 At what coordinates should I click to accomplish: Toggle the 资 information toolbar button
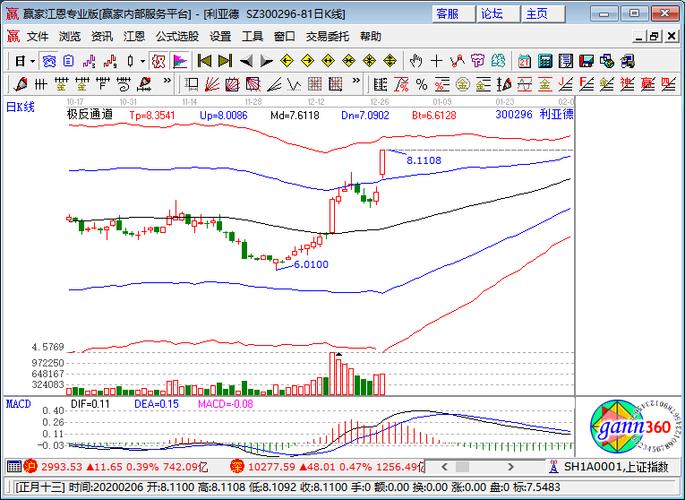pyautogui.click(x=49, y=61)
